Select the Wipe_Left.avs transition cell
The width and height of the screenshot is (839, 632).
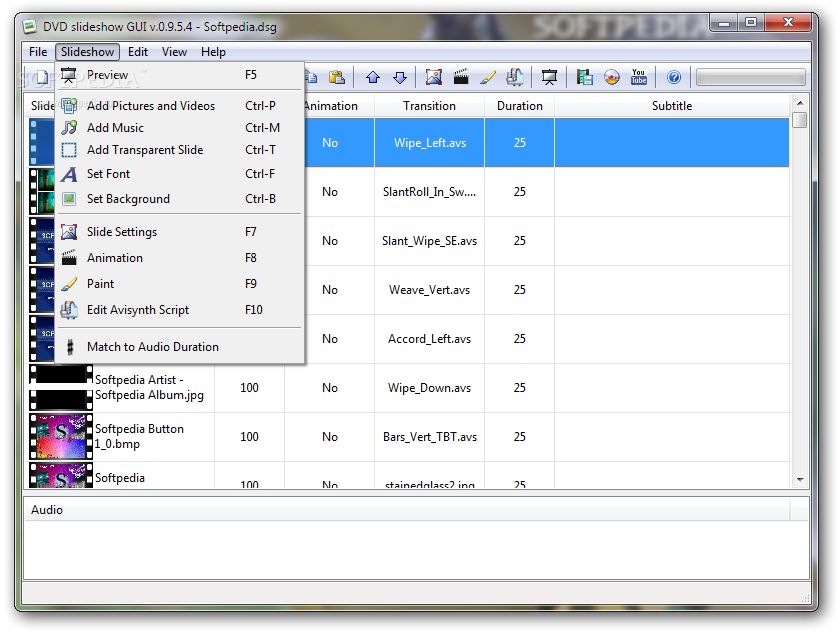(430, 143)
